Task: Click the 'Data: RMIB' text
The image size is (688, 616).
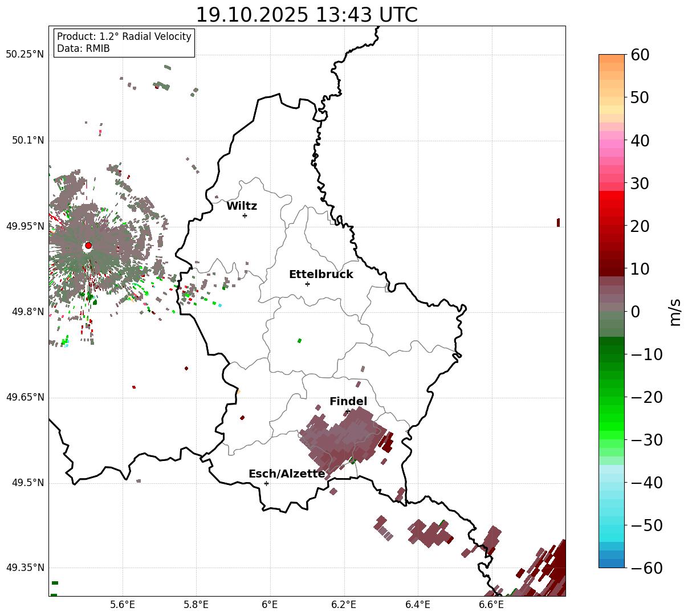Action: tap(83, 49)
